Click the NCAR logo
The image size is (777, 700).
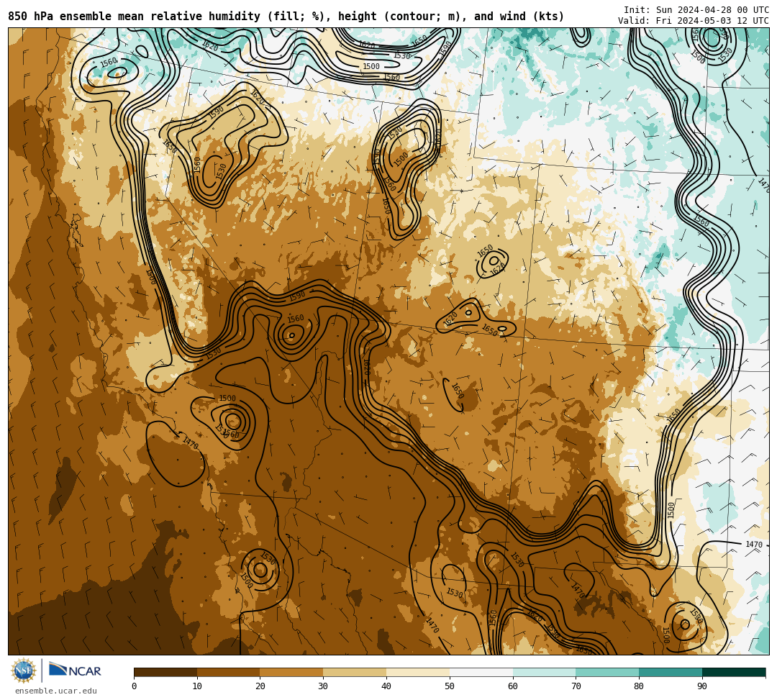(x=75, y=671)
